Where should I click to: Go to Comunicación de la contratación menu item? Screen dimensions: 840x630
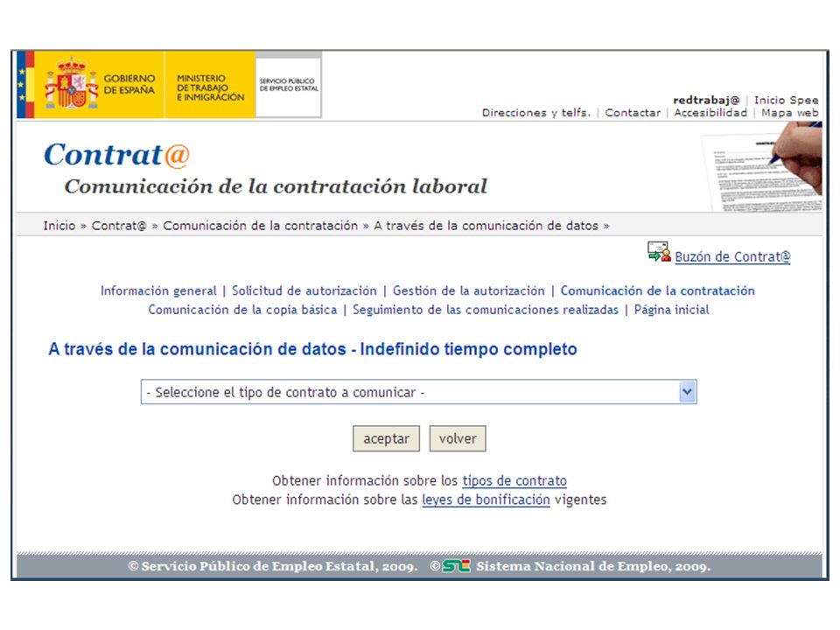[657, 290]
